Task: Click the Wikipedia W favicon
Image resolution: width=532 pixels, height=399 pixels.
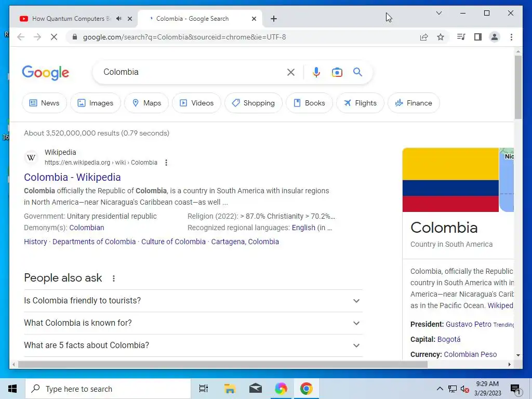Action: point(31,157)
